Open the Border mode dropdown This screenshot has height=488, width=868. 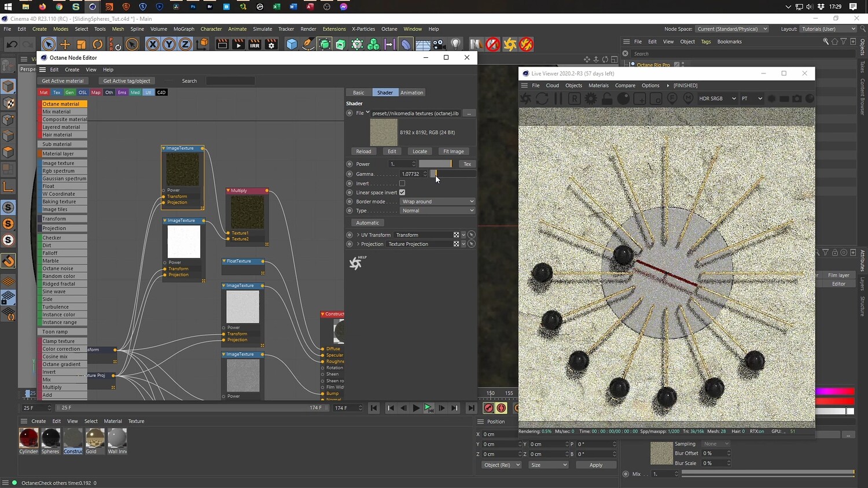437,202
